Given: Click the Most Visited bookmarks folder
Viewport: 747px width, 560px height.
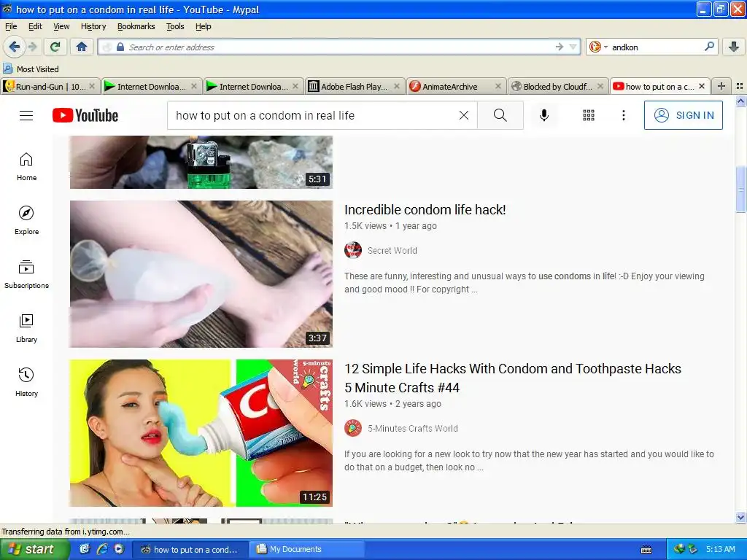Looking at the screenshot, I should [31, 69].
